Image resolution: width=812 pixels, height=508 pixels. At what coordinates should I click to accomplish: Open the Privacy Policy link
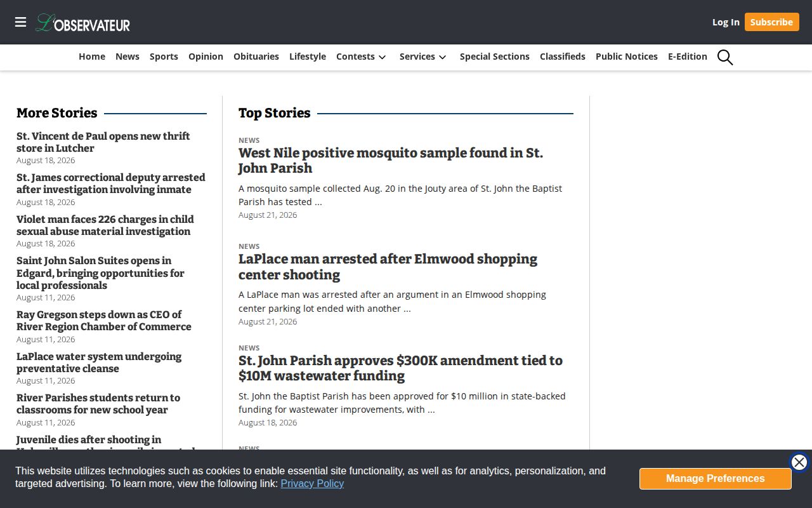tap(312, 484)
